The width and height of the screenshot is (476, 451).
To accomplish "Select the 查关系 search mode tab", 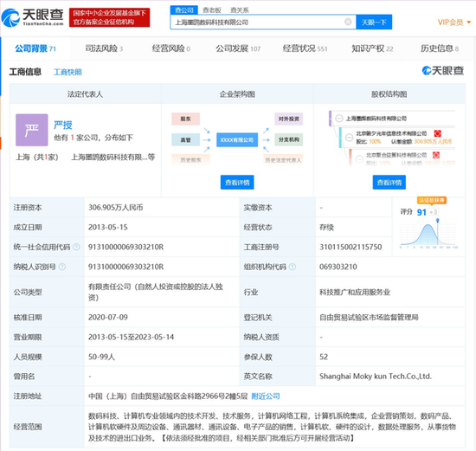I will 240,10.
